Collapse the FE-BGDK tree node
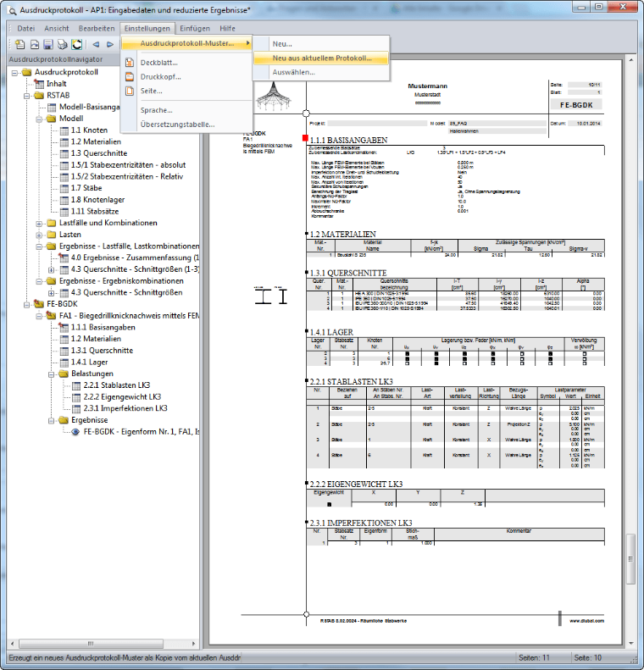The height and width of the screenshot is (670, 644). point(27,305)
